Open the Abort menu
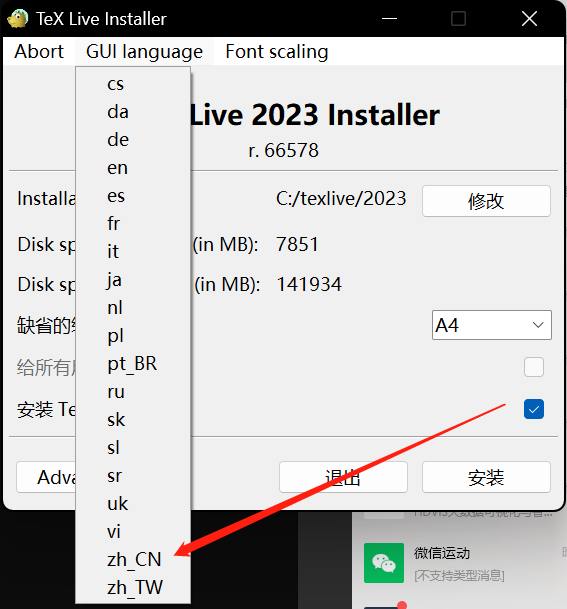The width and height of the screenshot is (567, 609). (39, 52)
